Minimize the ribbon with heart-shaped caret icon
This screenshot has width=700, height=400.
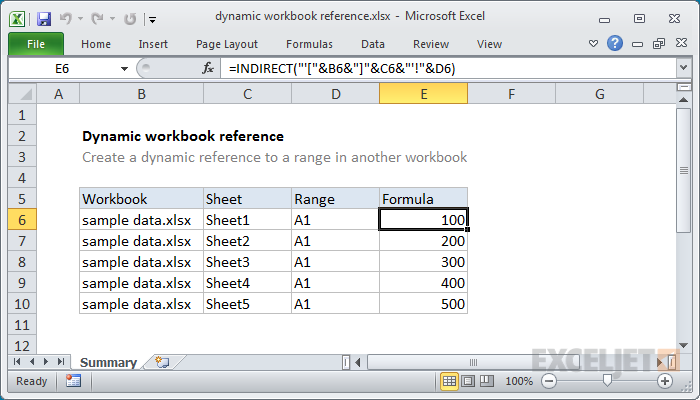click(x=593, y=43)
